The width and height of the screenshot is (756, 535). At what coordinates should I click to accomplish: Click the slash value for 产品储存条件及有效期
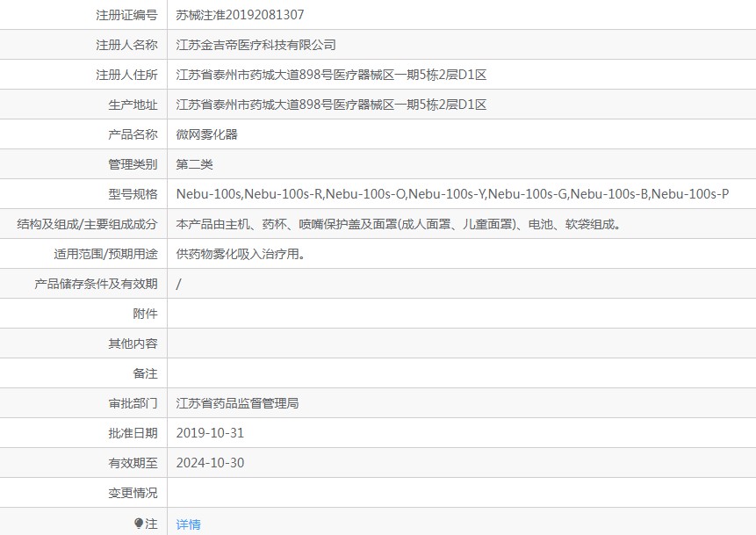click(x=178, y=284)
